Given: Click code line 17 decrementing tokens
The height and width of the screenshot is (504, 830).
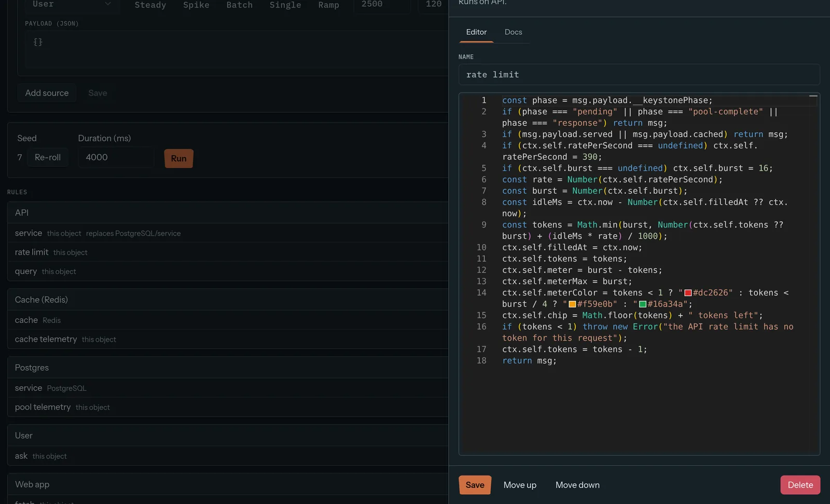Looking at the screenshot, I should [x=574, y=349].
